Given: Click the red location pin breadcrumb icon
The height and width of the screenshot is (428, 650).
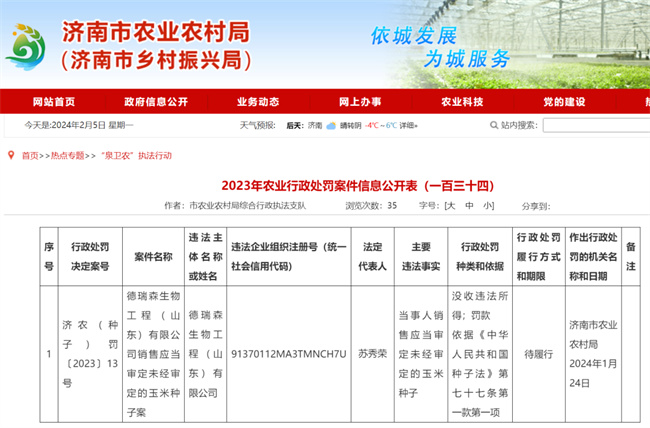Looking at the screenshot, I should [11, 155].
